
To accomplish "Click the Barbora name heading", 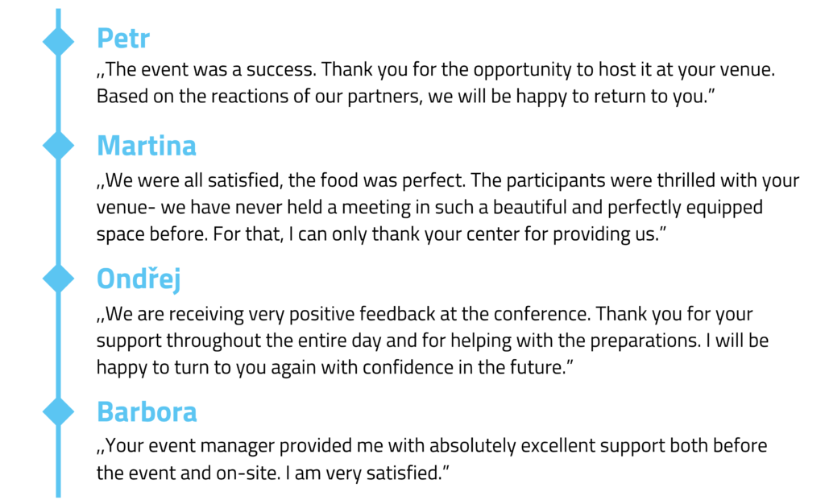I will point(147,411).
